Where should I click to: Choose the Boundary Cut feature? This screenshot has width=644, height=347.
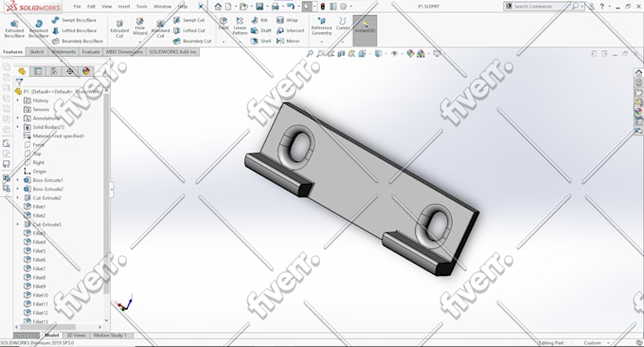point(192,41)
